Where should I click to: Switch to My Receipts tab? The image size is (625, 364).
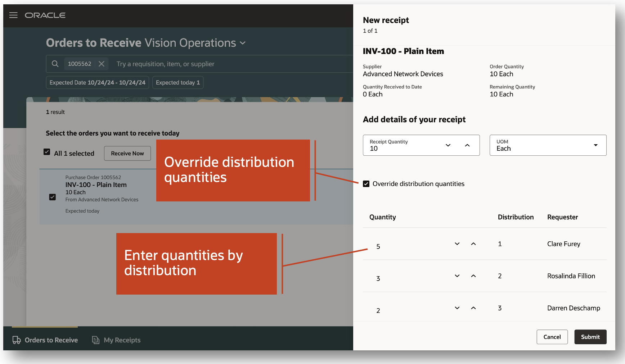(116, 340)
